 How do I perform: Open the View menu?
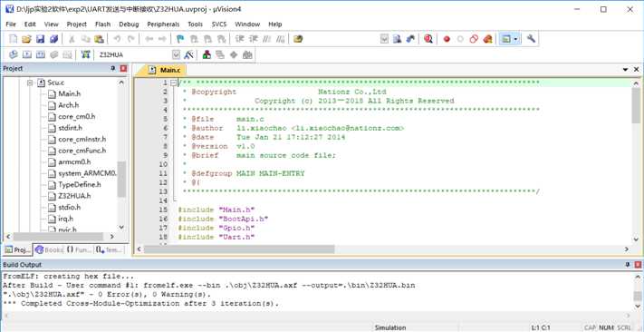[52, 24]
